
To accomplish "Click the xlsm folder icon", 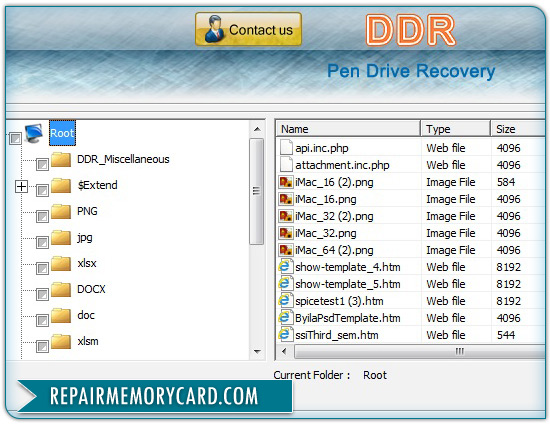I will pyautogui.click(x=61, y=342).
